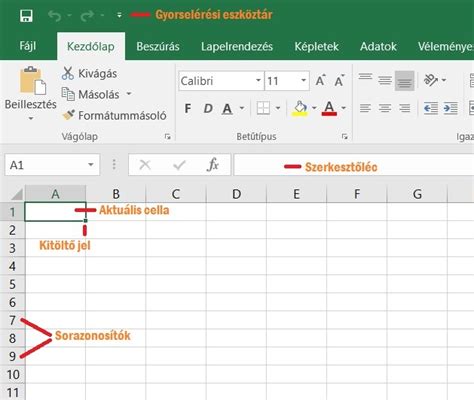Switch to the Kezdőlap tab
The width and height of the screenshot is (474, 400).
coord(91,46)
